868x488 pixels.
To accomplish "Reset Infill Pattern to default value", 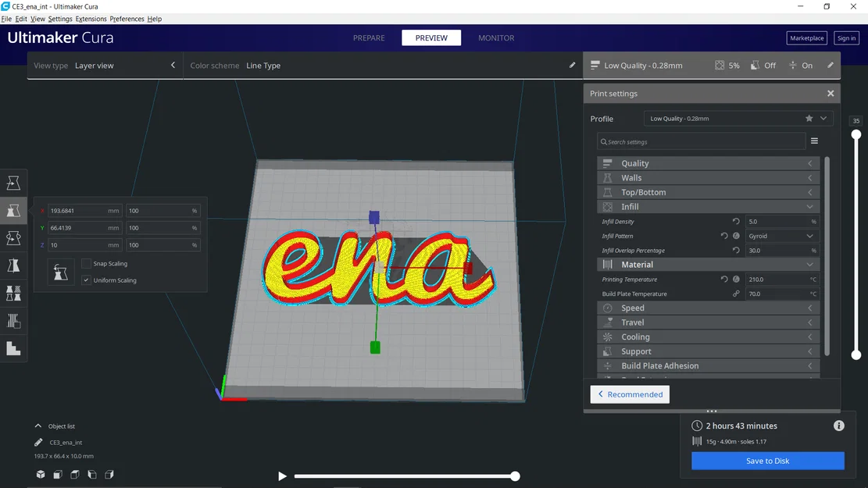I will 724,236.
